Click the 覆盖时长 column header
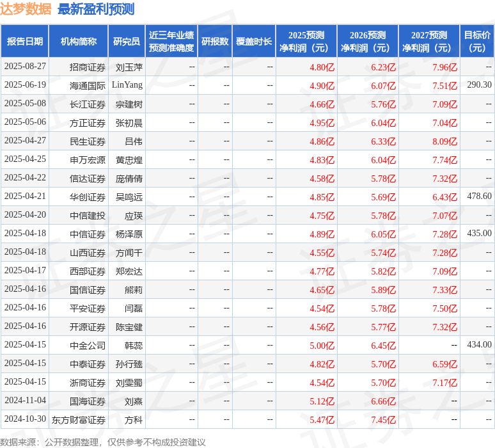This screenshot has height=448, width=495. tap(254, 42)
